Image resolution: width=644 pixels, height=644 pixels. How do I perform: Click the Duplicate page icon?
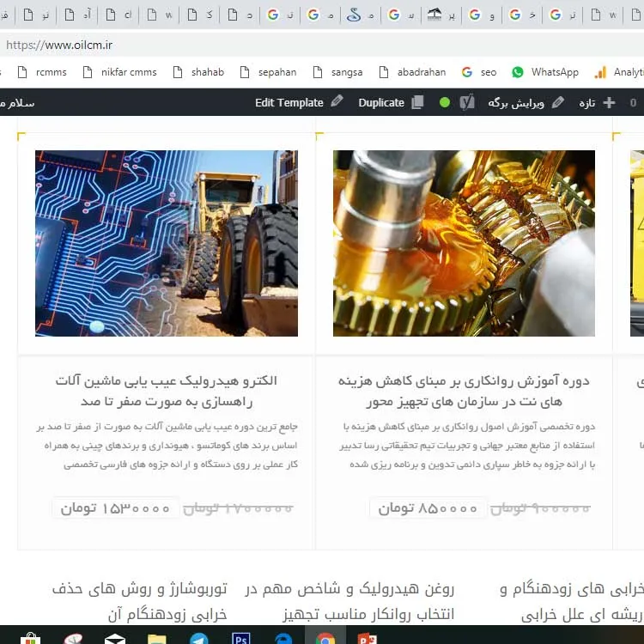417,102
